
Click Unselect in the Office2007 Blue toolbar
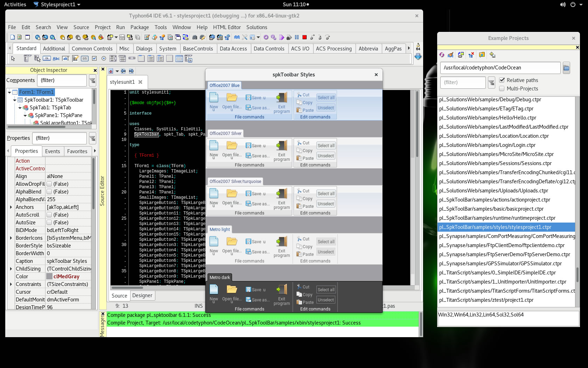pyautogui.click(x=325, y=108)
